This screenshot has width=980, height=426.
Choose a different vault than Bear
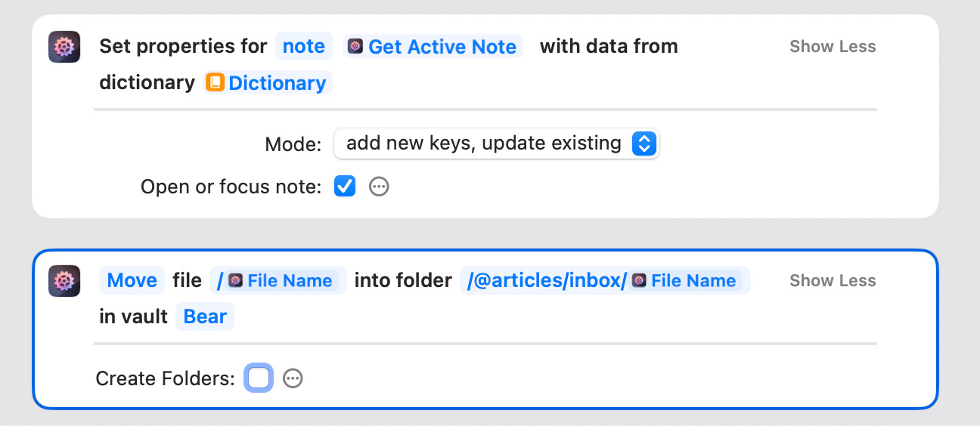(x=205, y=317)
